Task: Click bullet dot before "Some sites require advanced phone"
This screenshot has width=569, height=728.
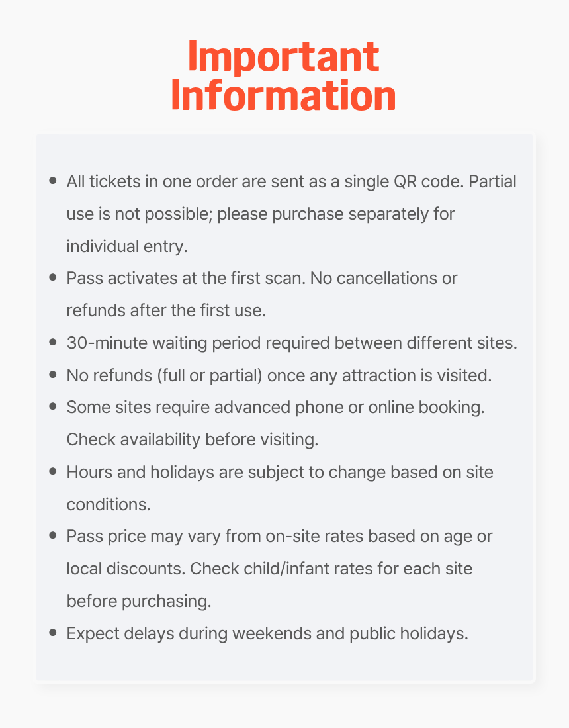Action: pyautogui.click(x=53, y=407)
